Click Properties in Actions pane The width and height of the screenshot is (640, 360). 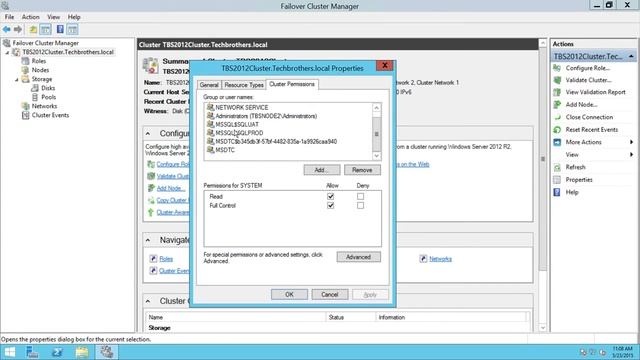(579, 180)
